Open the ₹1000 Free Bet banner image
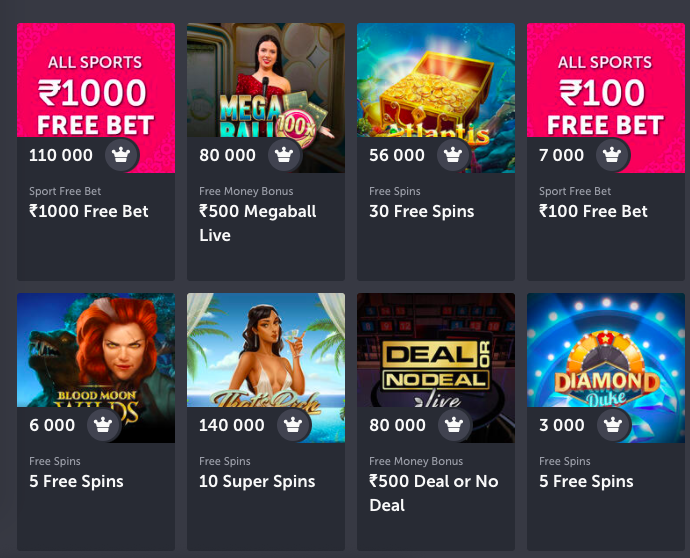The height and width of the screenshot is (558, 690). point(96,98)
